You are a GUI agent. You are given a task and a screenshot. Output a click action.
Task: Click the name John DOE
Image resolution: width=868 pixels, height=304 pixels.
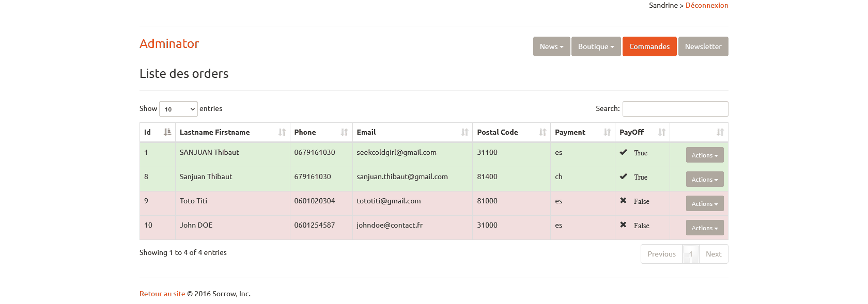point(196,225)
